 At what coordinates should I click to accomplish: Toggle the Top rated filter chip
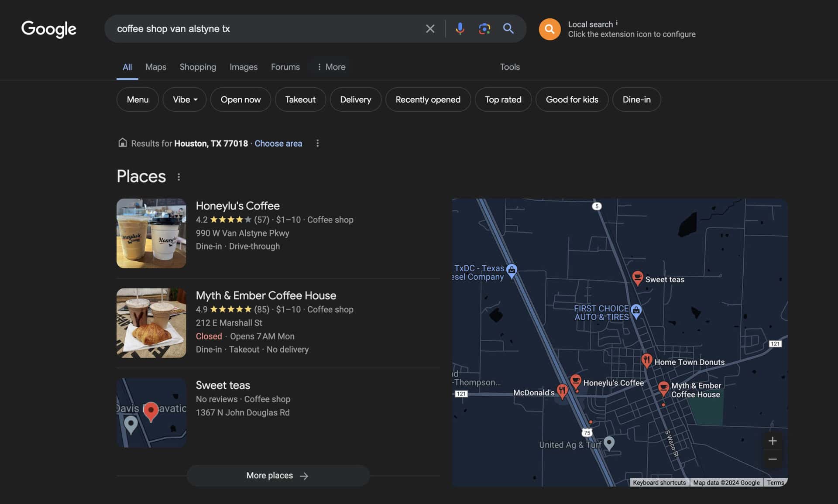click(503, 99)
